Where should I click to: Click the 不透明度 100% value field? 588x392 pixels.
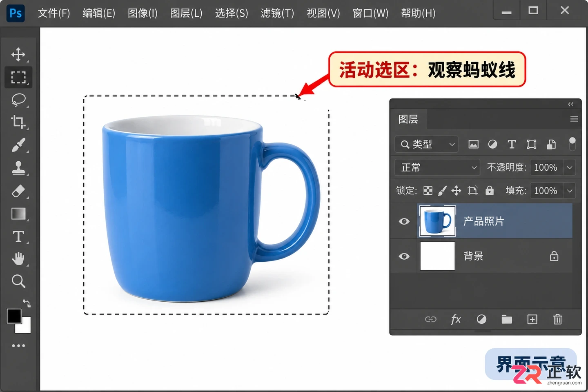(x=546, y=167)
